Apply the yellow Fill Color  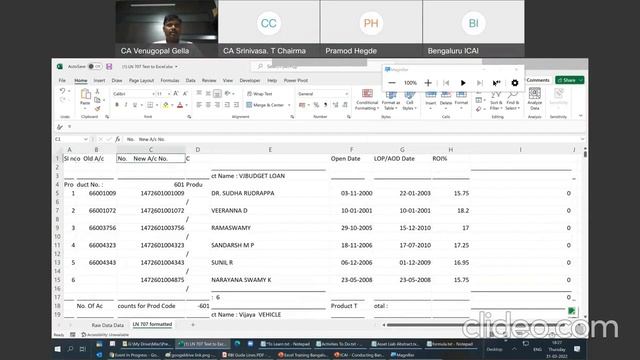tap(166, 105)
